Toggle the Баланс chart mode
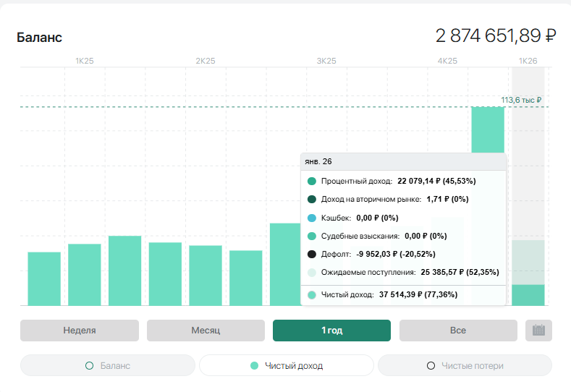This screenshot has width=571, height=392. pyautogui.click(x=108, y=365)
